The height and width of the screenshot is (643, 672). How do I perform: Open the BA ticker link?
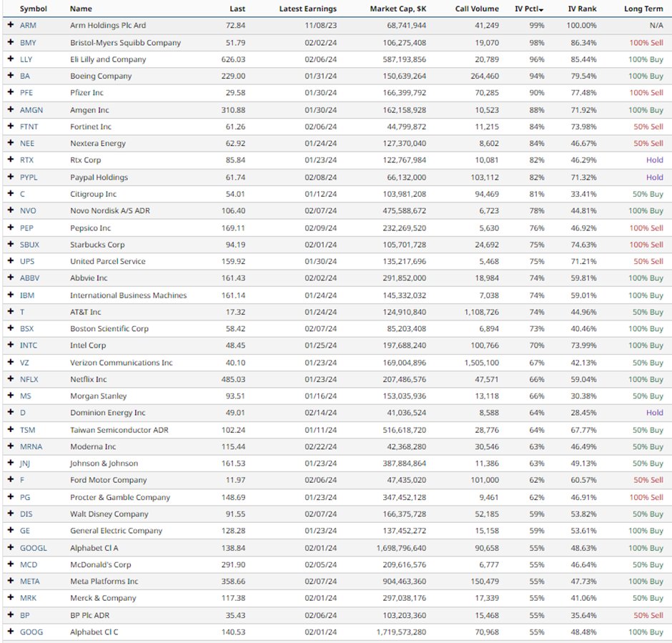[25, 76]
